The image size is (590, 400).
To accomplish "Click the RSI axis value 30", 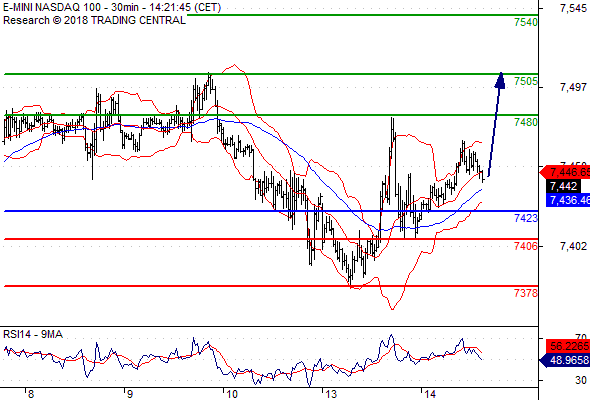I will [581, 380].
